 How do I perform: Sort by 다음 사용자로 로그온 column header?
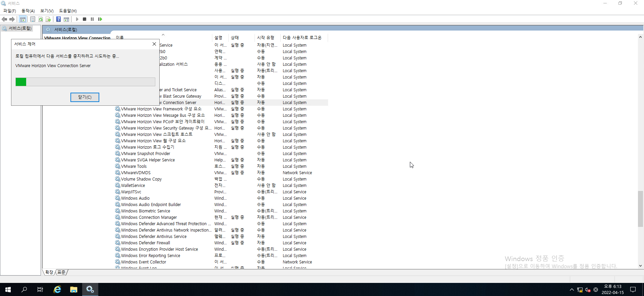[x=304, y=38]
